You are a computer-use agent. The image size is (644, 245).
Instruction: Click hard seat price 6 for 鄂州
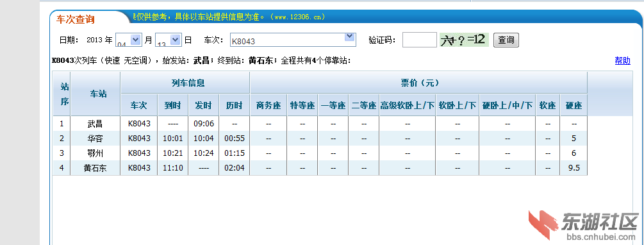point(574,153)
